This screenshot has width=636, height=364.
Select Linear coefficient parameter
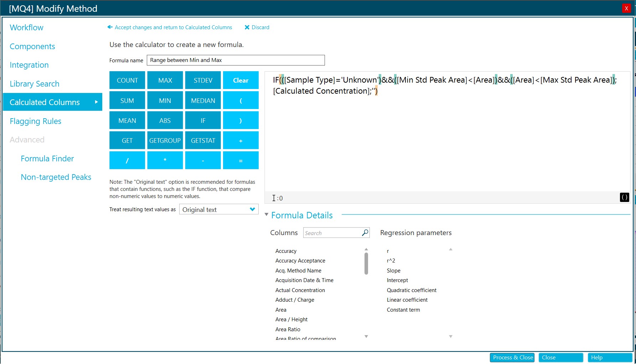pos(407,300)
